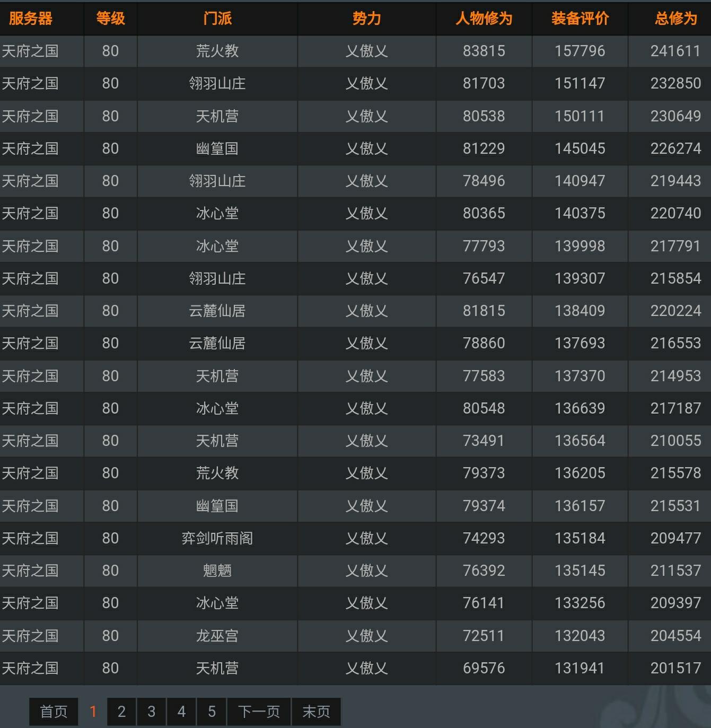
Task: Open the 龙巫宫 row entry
Action: coord(217,635)
